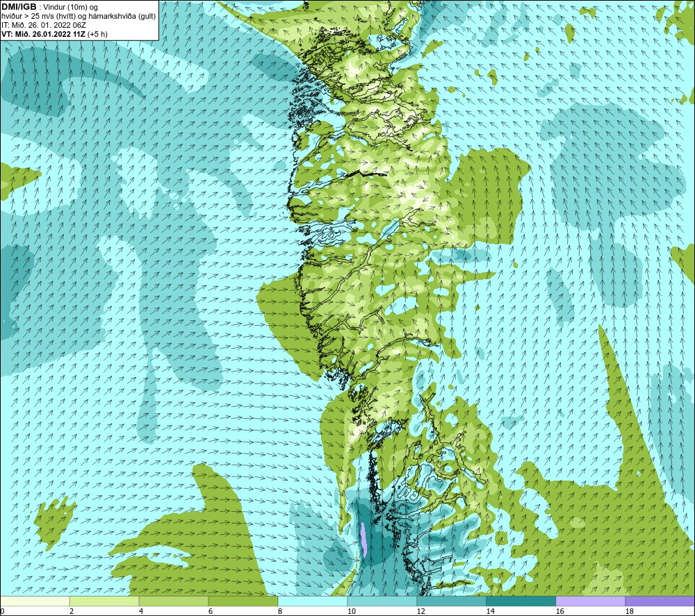Click the 'VT: Mið. 26.01.2022 11Z (+5 h)' line

pos(54,34)
